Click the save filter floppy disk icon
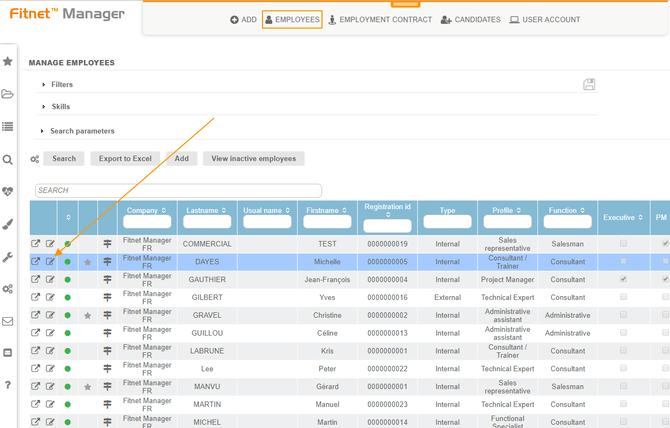 point(589,85)
